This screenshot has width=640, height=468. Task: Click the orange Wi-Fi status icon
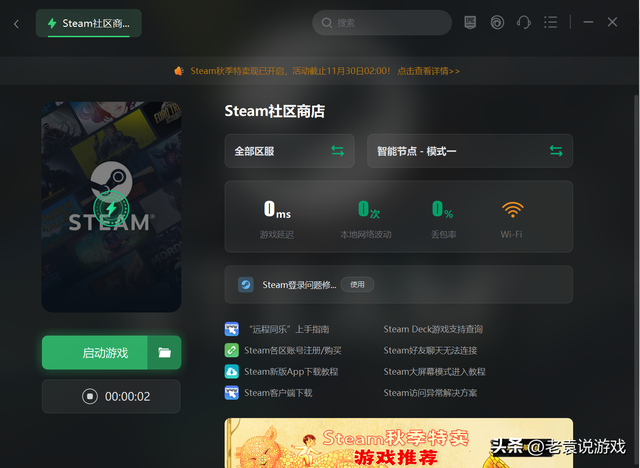(513, 210)
